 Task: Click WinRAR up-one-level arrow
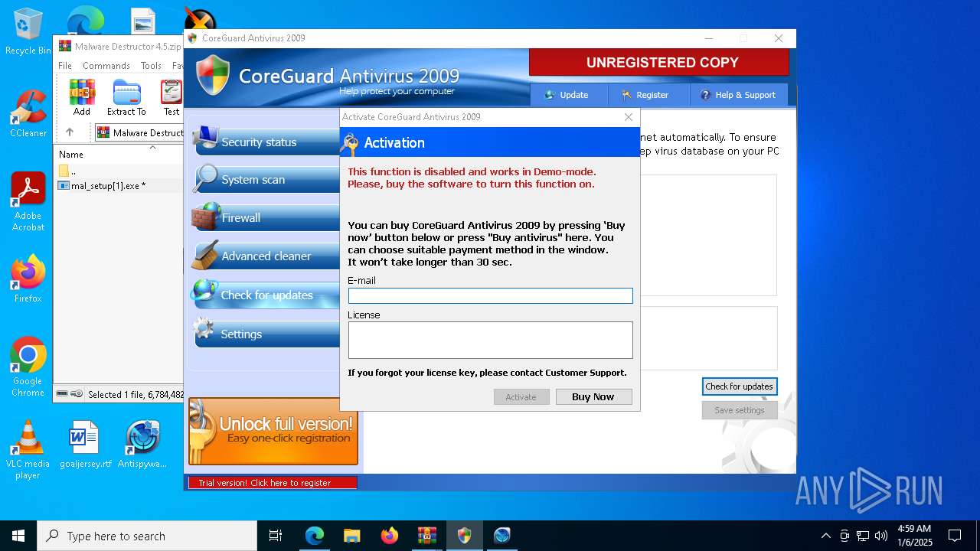point(70,132)
